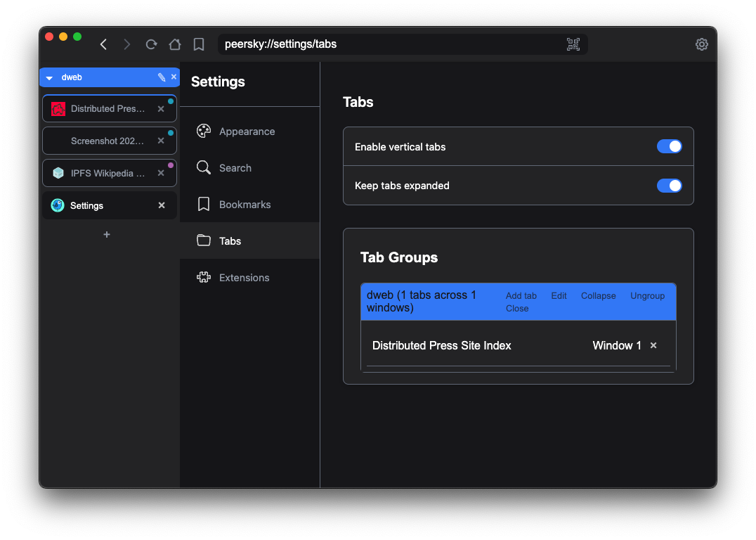The height and width of the screenshot is (540, 756).
Task: Close the Screenshot tab
Action: tap(161, 141)
